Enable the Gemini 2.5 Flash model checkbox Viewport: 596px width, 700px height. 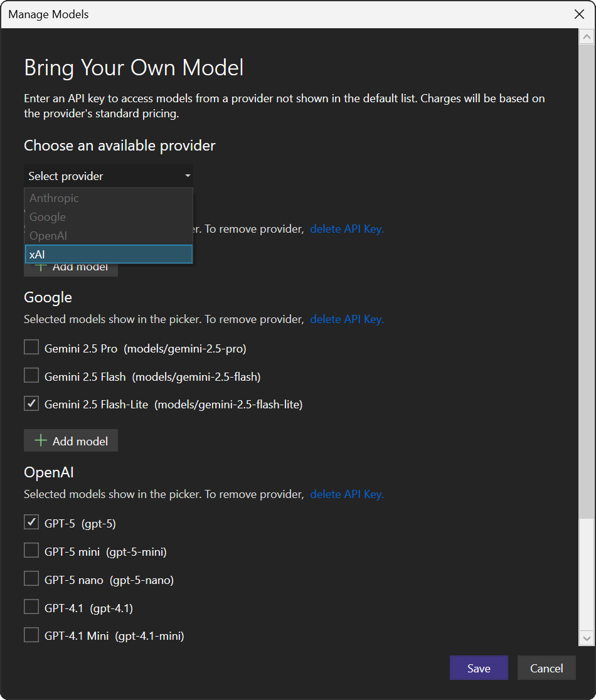coord(31,375)
